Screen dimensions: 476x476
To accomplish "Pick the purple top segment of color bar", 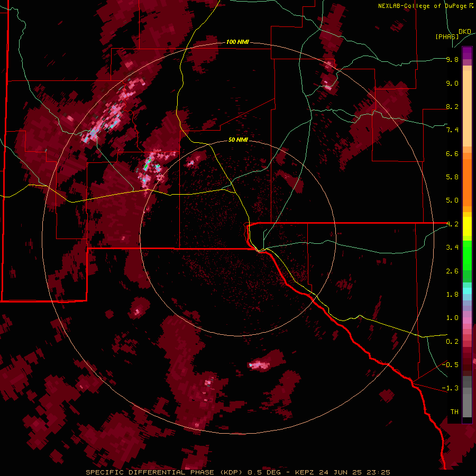I will click(467, 53).
